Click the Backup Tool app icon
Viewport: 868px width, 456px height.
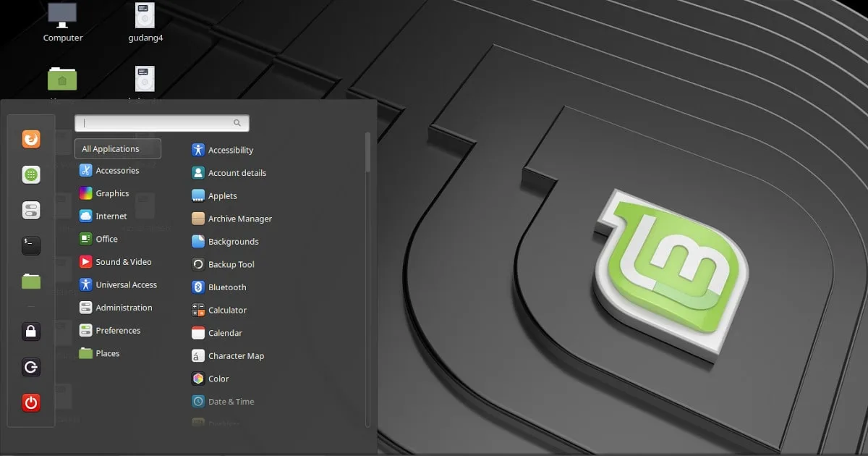[198, 264]
